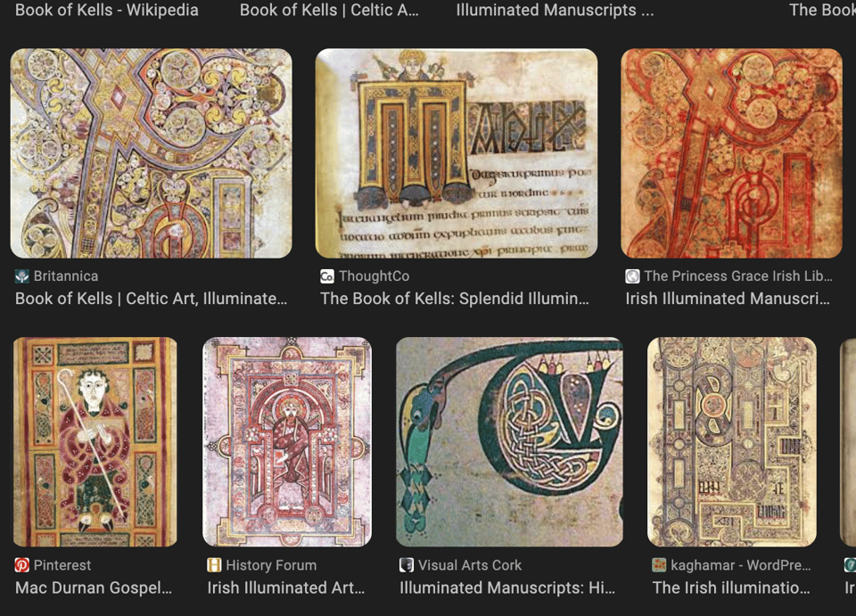The image size is (856, 616).
Task: Open 'The Book of Kells: Splendid Illumin...' link
Action: (455, 299)
